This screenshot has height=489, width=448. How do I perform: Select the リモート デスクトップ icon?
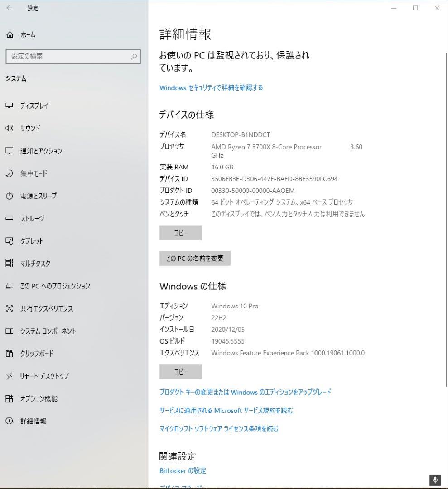coord(10,376)
